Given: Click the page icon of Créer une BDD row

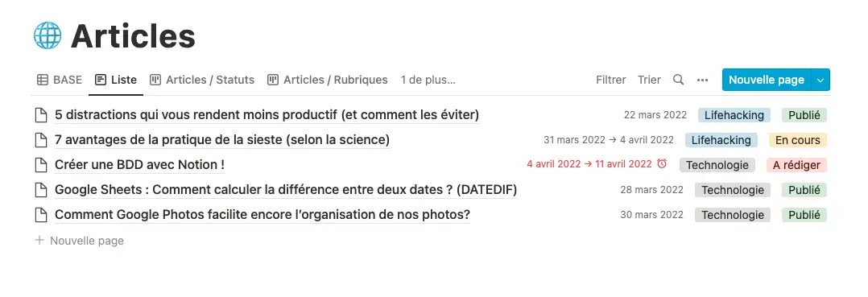Looking at the screenshot, I should [x=41, y=165].
